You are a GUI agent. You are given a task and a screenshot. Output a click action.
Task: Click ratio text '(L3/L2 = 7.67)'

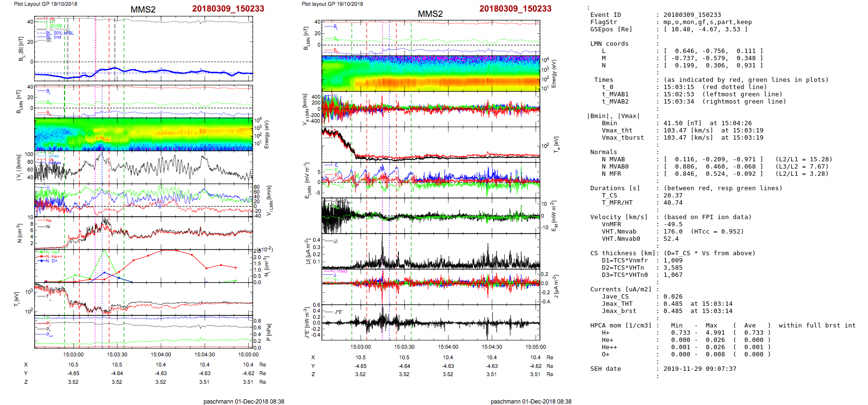[802, 167]
